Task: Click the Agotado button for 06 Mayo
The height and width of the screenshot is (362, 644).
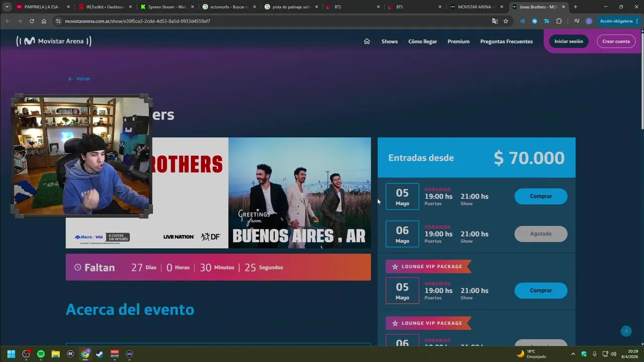Action: pyautogui.click(x=541, y=234)
